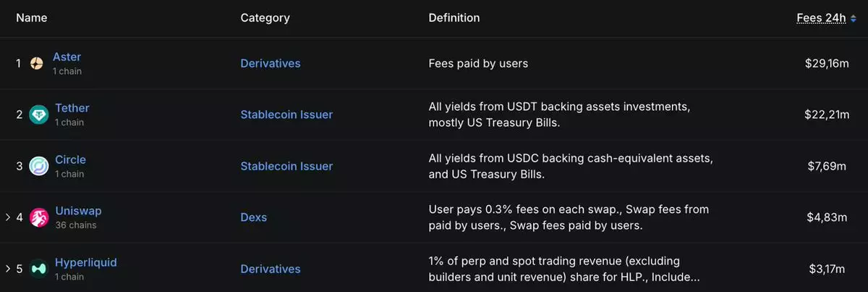Expand the Hyperliquid row chevron

pyautogui.click(x=8, y=269)
